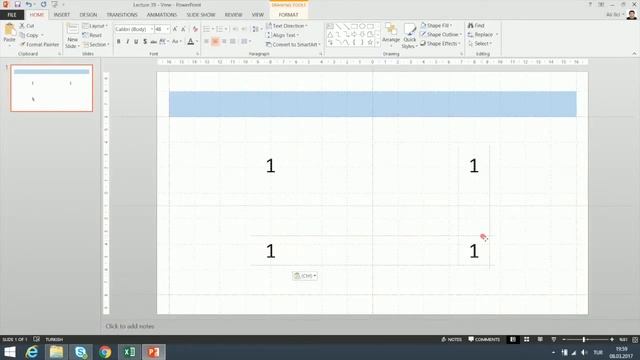
Task: Undo the last action
Action: pos(29,4)
